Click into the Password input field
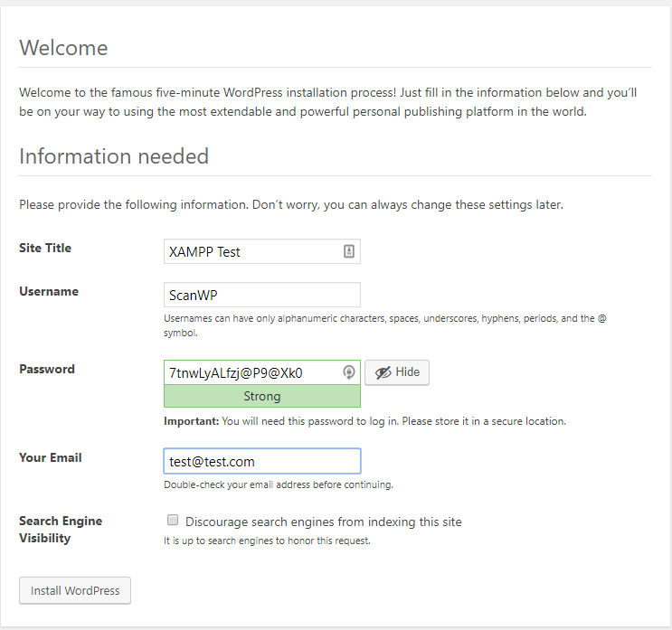The image size is (672, 630). pos(262,372)
